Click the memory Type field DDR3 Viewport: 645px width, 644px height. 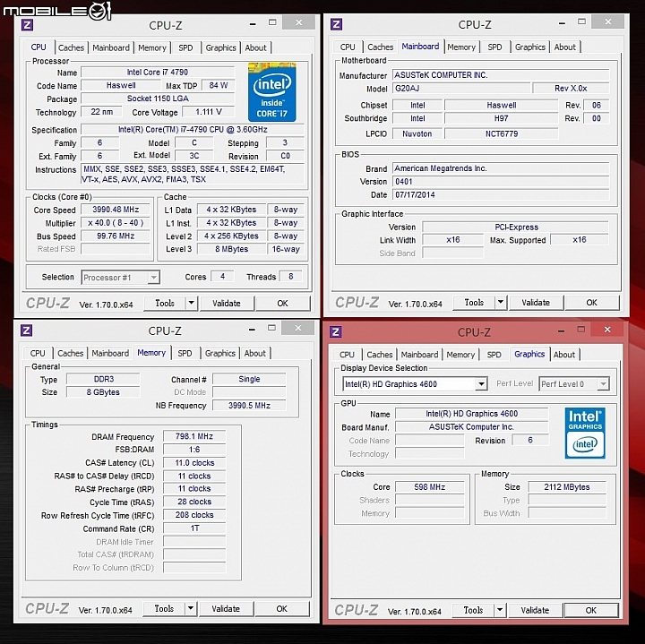(103, 379)
